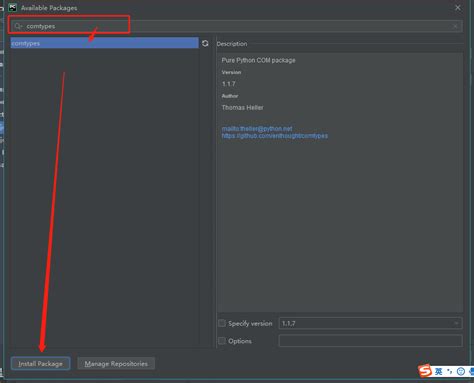Enable the Options checkbox
This screenshot has width=474, height=383.
tap(222, 341)
